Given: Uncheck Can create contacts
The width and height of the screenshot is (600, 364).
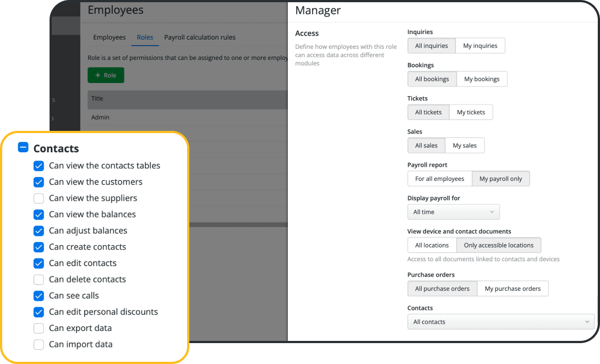Looking at the screenshot, I should [x=39, y=247].
